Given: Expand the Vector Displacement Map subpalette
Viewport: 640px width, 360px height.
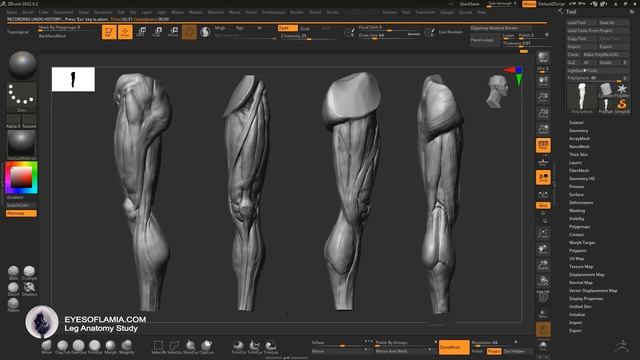Looking at the screenshot, I should (593, 291).
